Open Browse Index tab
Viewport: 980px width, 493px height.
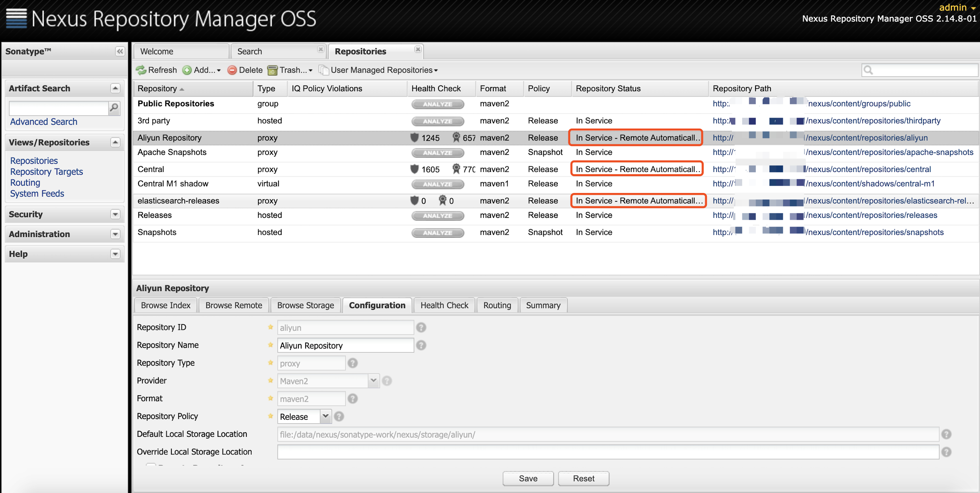[166, 305]
